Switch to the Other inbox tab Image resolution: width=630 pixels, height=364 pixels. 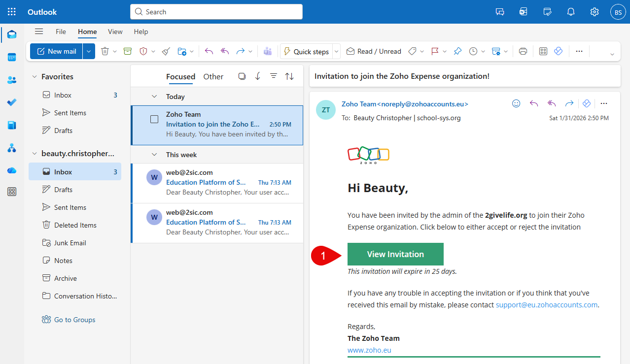213,76
